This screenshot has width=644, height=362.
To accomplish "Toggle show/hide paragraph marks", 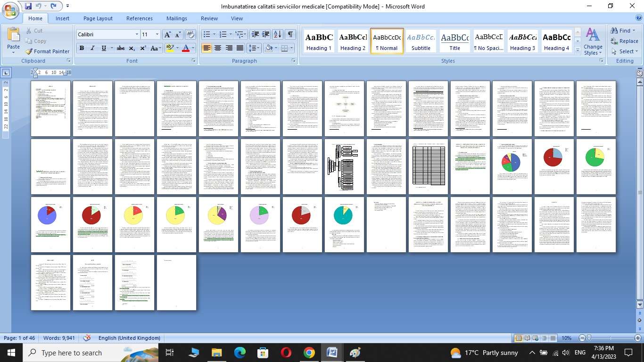I will (290, 34).
